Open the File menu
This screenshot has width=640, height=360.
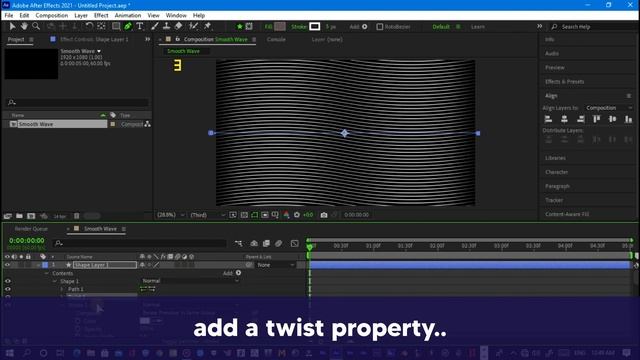pyautogui.click(x=9, y=15)
